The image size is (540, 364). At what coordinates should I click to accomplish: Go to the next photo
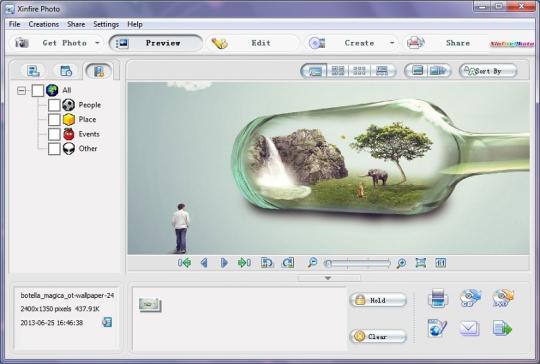click(224, 263)
